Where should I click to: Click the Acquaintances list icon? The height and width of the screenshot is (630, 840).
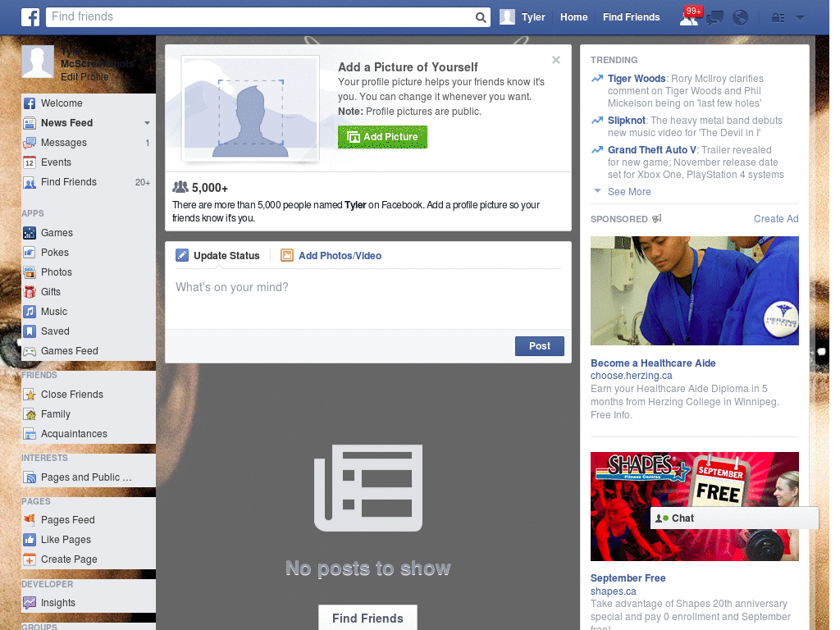coord(30,435)
